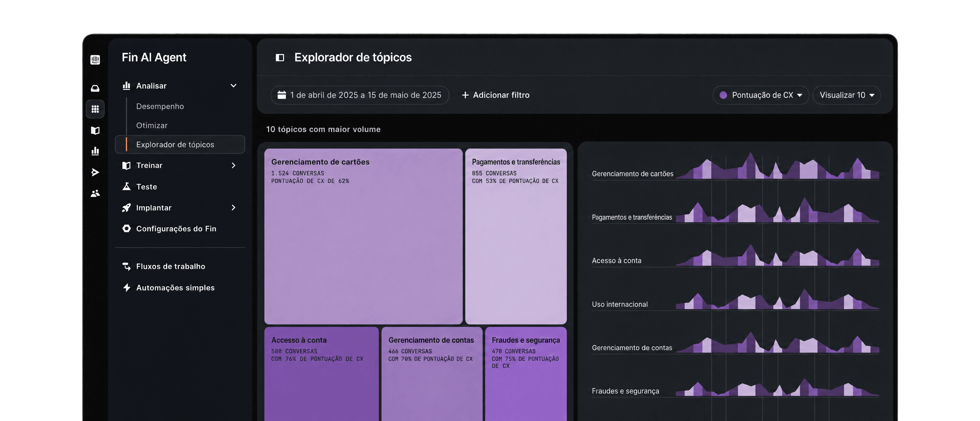Viewport: 980px width, 421px height.
Task: Click the '10 tópicos com maior volume' heading
Action: tap(323, 129)
